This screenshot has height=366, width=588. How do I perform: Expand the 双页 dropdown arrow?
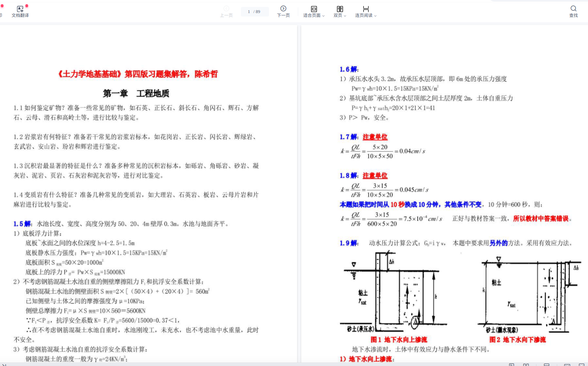tap(345, 16)
